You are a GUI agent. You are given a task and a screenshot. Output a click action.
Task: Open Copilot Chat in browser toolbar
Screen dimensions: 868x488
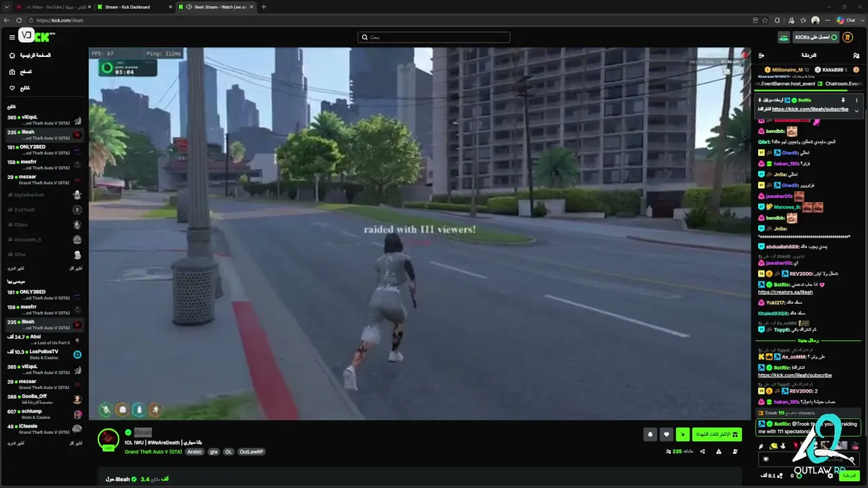846,20
